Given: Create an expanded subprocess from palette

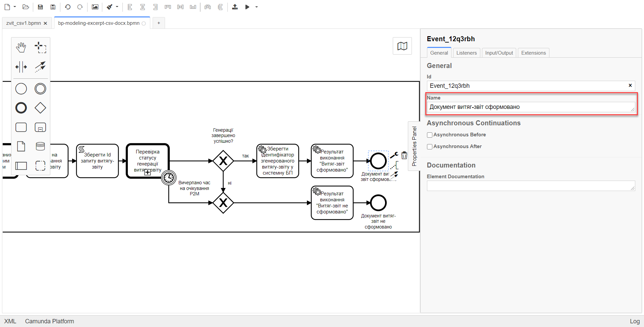Looking at the screenshot, I should 40,127.
